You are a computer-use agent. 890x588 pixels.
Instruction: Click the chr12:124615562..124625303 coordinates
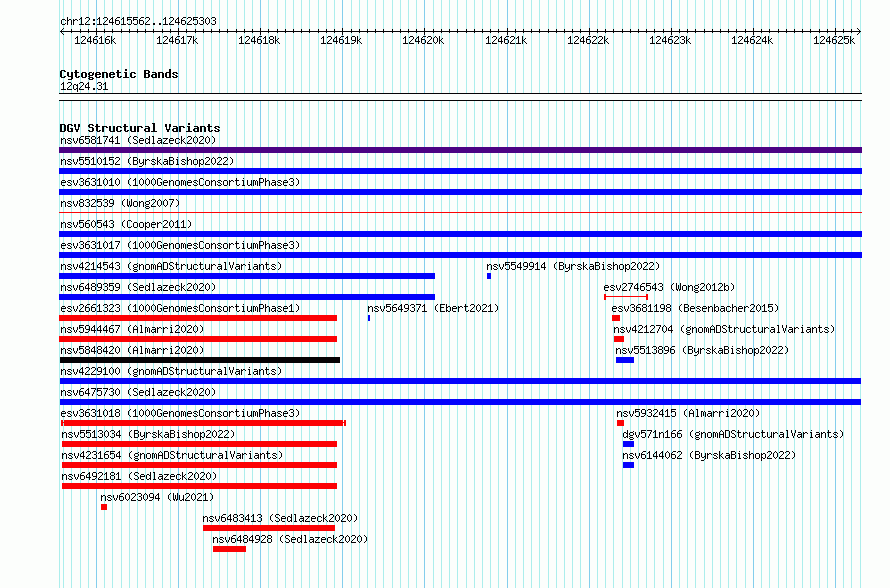pos(138,21)
